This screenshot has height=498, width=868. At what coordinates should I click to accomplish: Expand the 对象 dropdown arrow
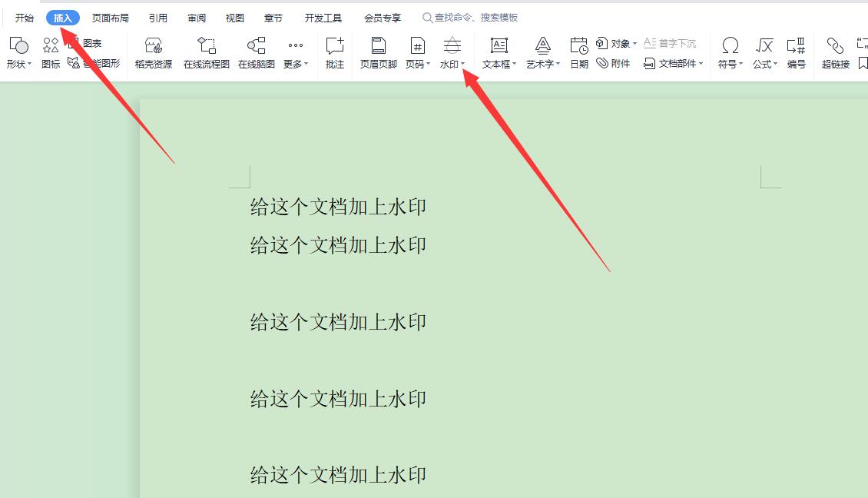[634, 43]
